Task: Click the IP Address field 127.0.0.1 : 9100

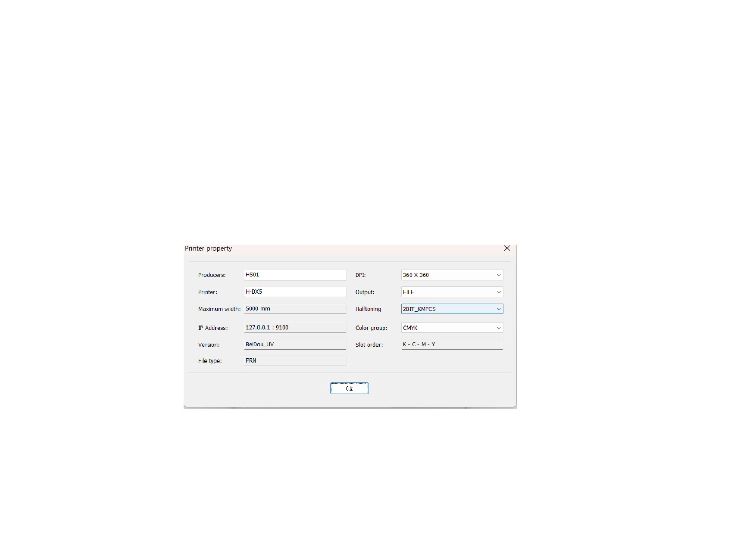Action: (x=295, y=328)
